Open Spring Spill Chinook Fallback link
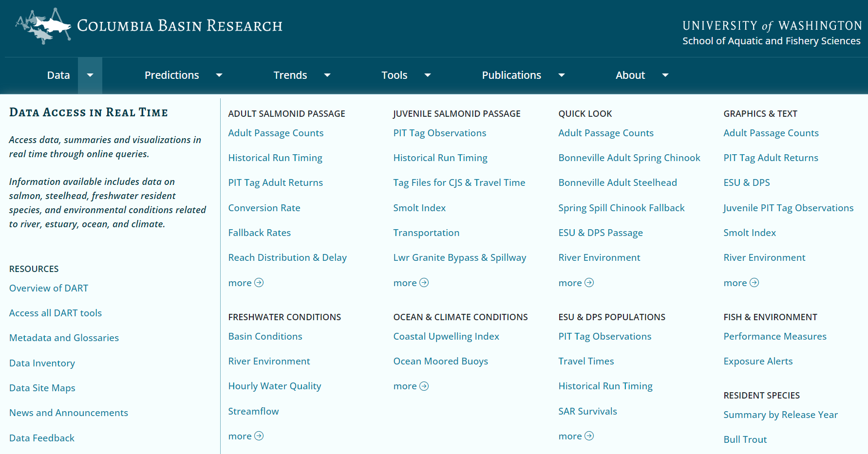This screenshot has height=454, width=868. tap(622, 208)
